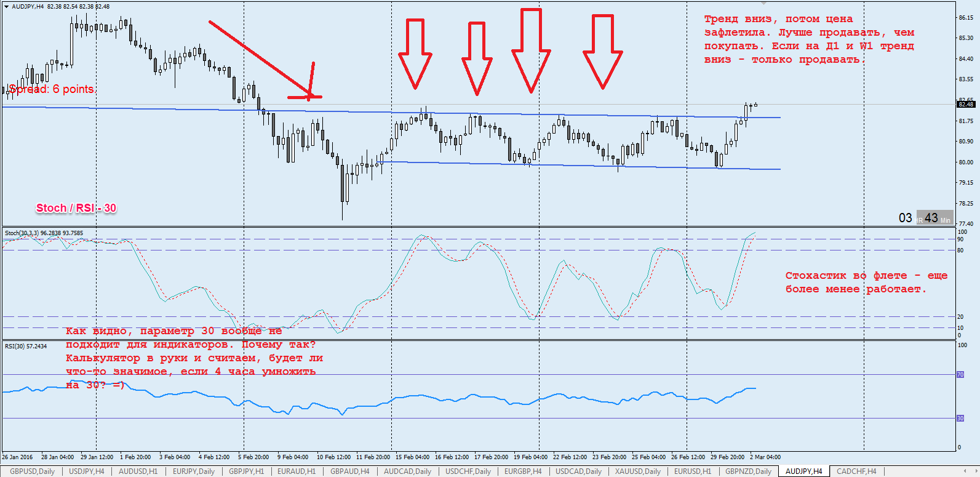Click the RSI level 70 marker
Screen dimensions: 980x477
(x=960, y=374)
